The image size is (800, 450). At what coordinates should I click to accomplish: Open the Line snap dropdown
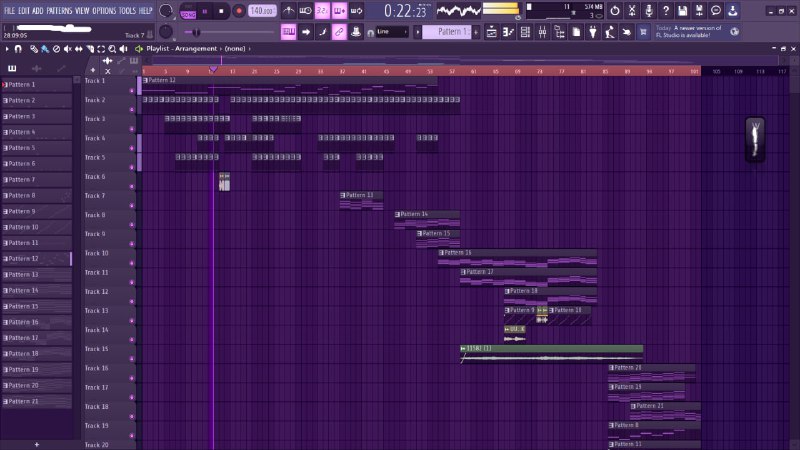point(392,32)
